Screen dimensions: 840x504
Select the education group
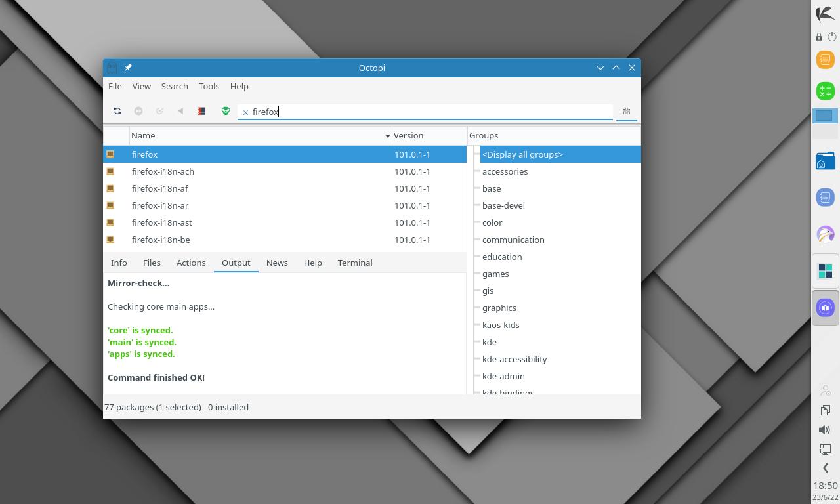tap(502, 257)
